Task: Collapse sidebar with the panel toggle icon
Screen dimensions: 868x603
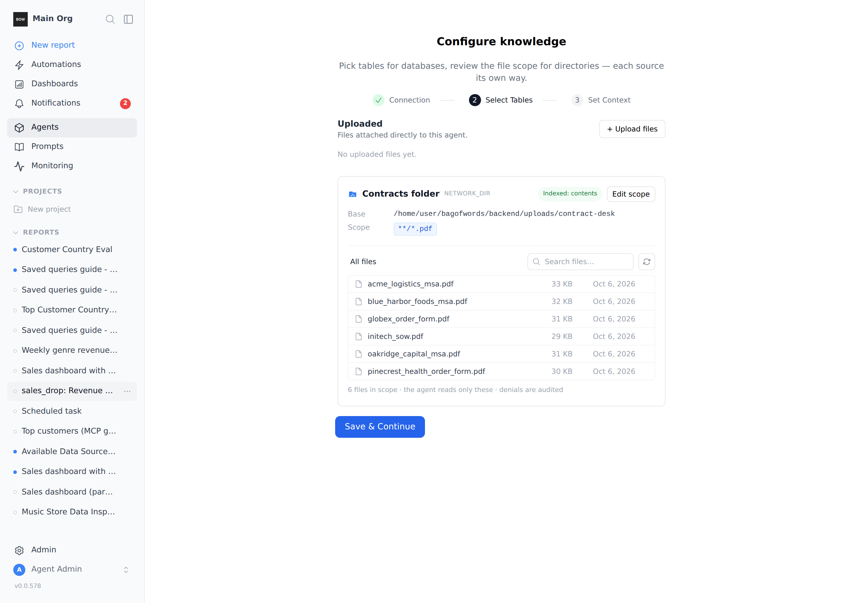Action: click(128, 19)
